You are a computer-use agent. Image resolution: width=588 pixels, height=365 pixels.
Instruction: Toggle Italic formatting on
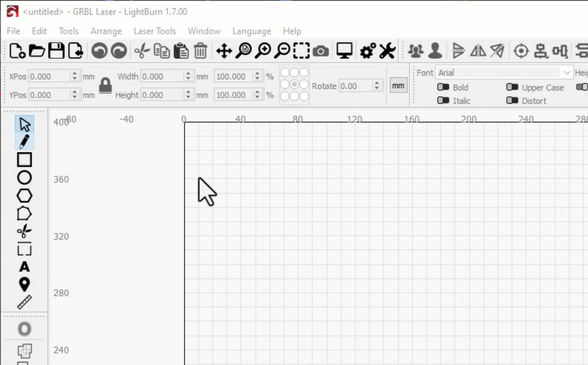(x=444, y=101)
